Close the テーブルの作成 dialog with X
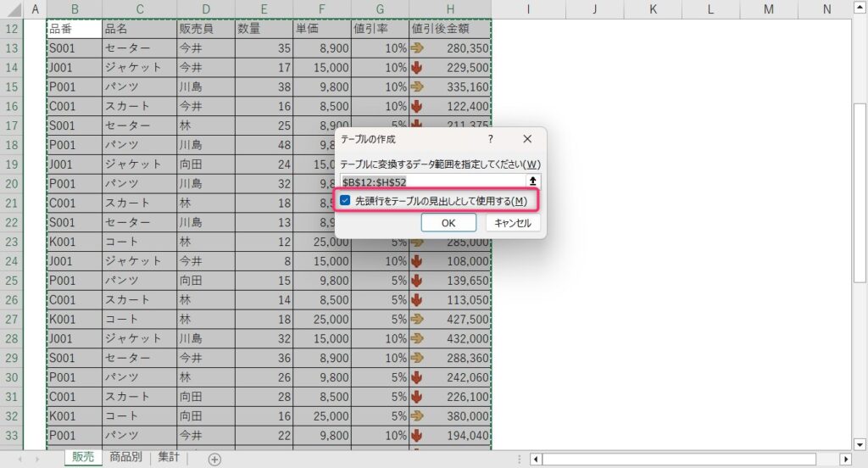This screenshot has width=868, height=468. point(527,138)
